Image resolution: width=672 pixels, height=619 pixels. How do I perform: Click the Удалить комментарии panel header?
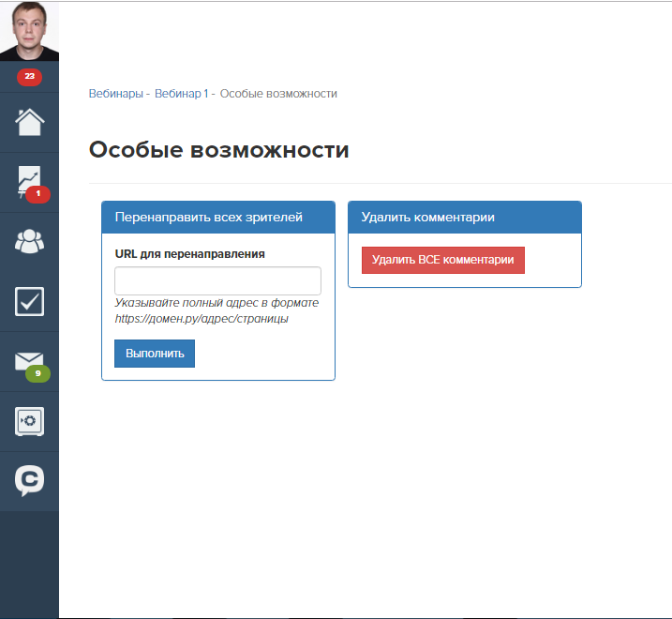point(465,217)
